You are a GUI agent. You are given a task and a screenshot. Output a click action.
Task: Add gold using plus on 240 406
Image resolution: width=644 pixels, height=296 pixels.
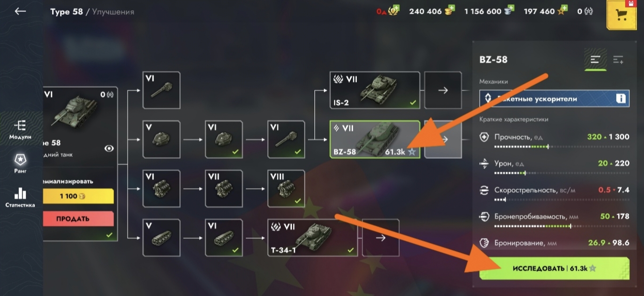pos(451,8)
